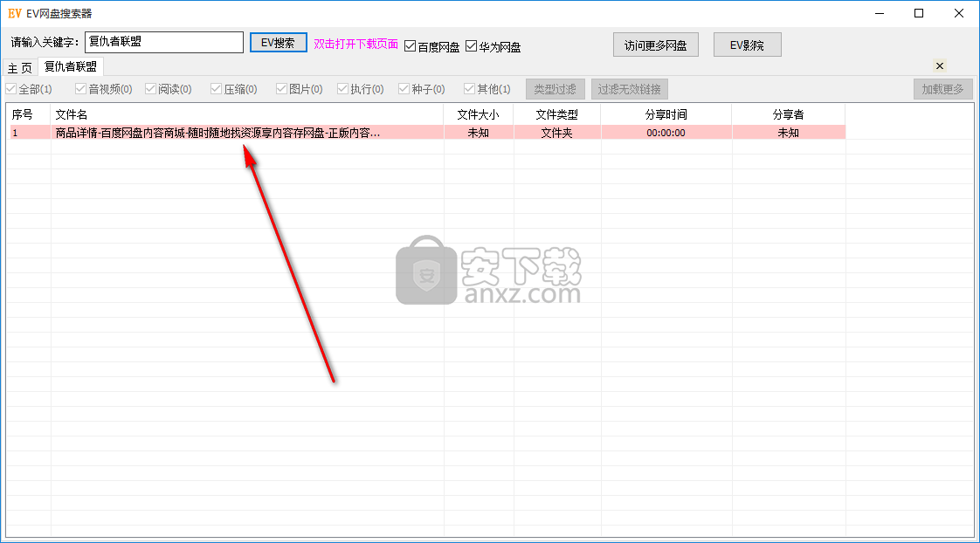Click the 过滤无效链接 button
Viewport: 980px width, 543px height.
tap(630, 89)
